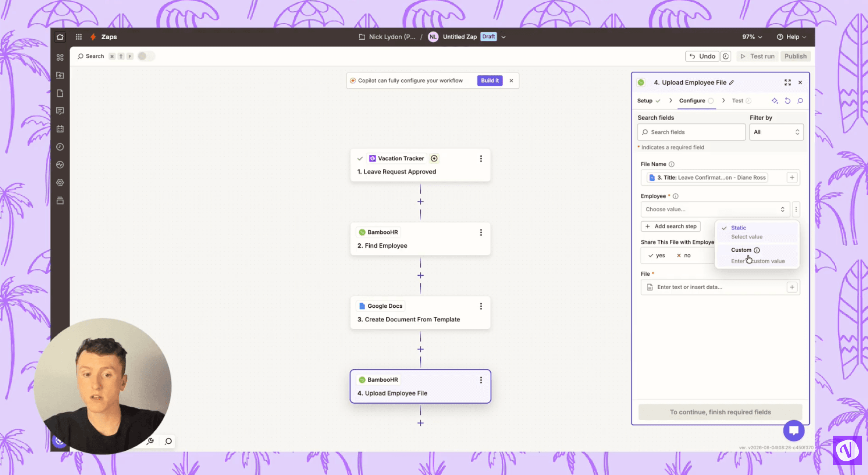
Task: Open three-dot menu beside Employee field
Action: (x=796, y=209)
